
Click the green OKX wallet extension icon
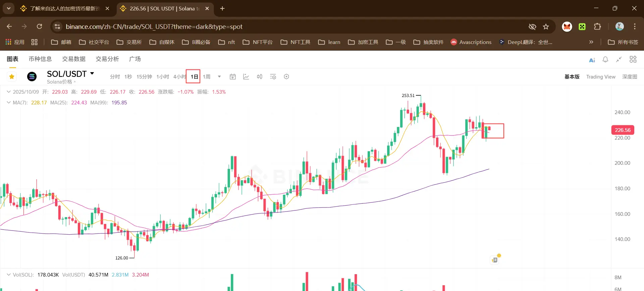pos(582,27)
